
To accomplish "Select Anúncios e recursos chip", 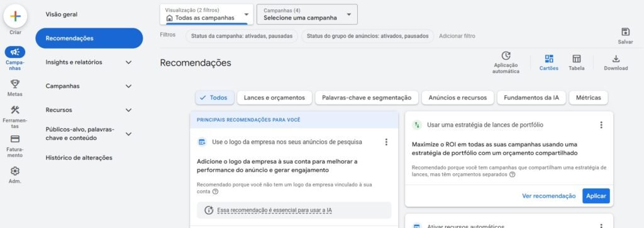I will [458, 98].
